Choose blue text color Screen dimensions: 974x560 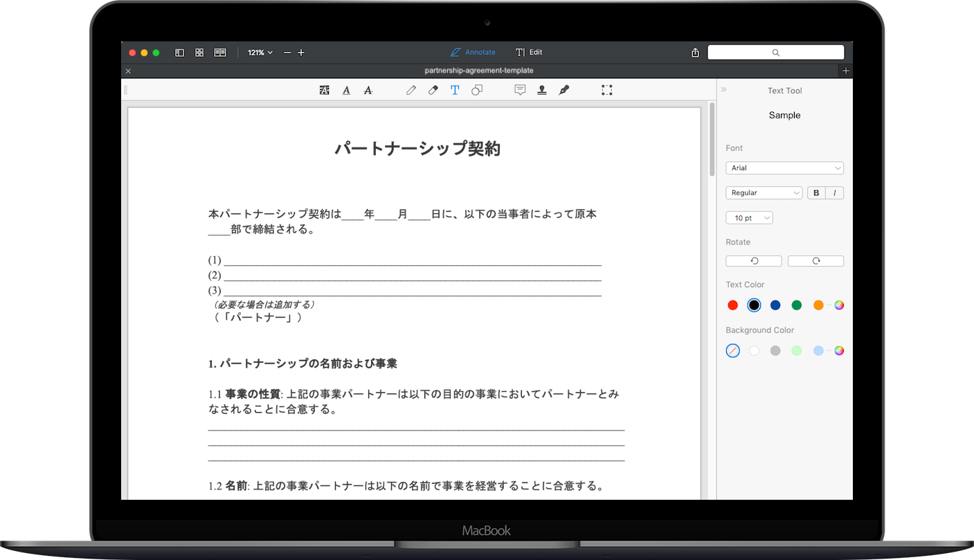tap(775, 305)
